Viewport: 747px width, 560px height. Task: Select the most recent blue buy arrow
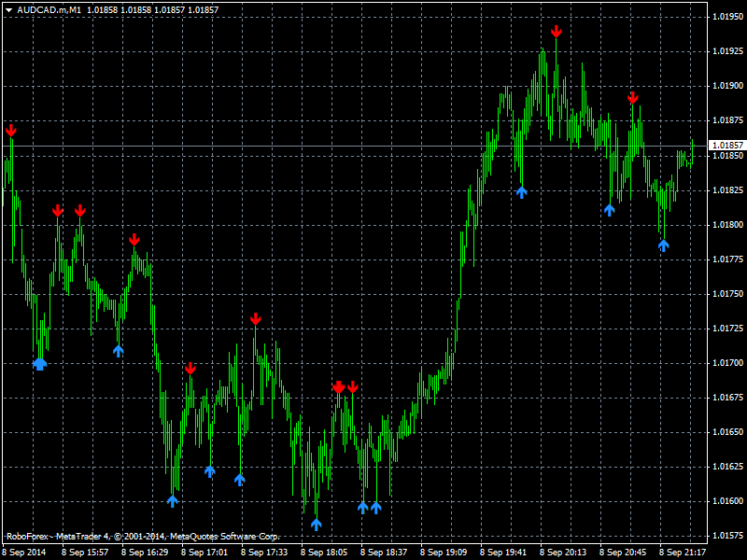[663, 245]
